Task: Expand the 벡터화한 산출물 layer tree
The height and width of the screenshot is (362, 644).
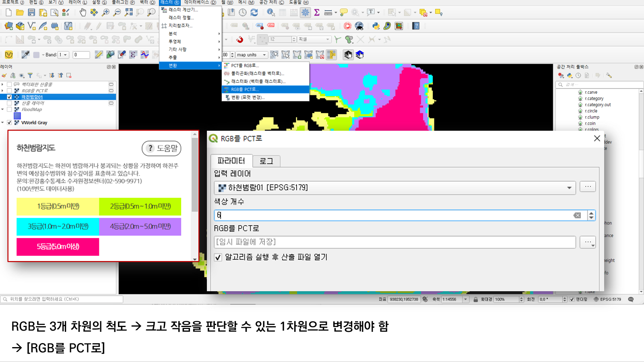Action: [x=2, y=84]
